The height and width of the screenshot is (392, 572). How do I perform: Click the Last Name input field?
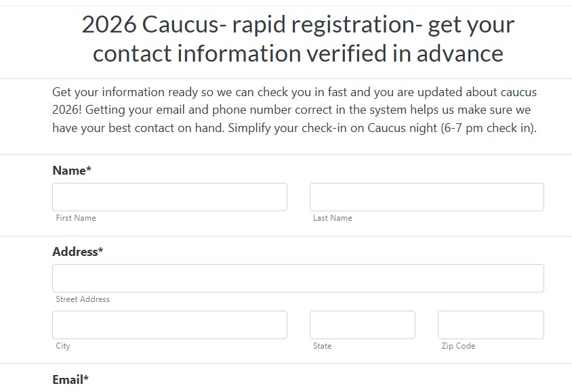point(426,196)
